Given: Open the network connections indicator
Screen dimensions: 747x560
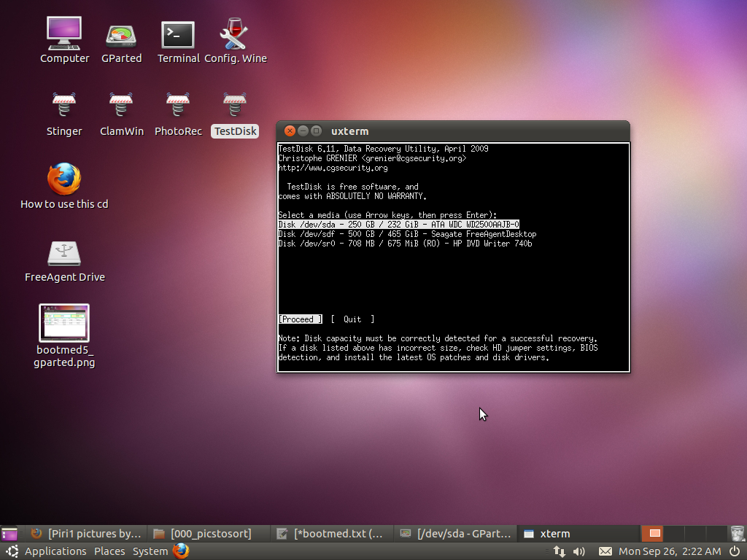Looking at the screenshot, I should [560, 551].
